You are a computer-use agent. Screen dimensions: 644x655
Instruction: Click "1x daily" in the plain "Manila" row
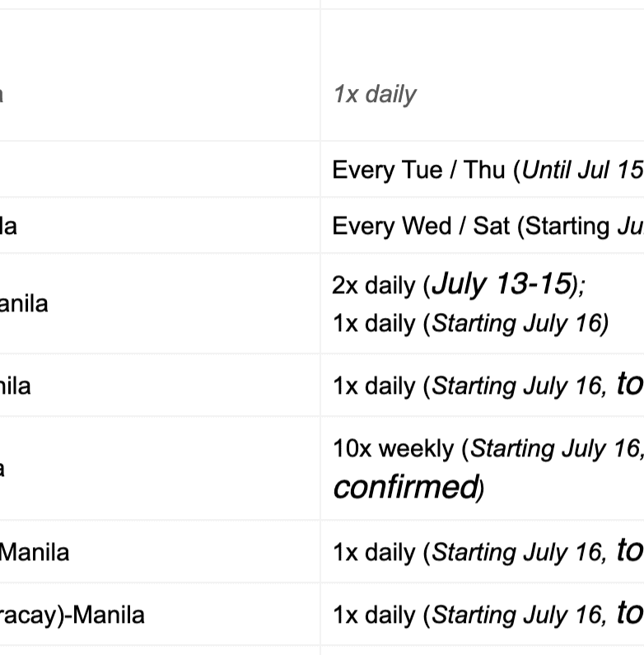point(373,553)
